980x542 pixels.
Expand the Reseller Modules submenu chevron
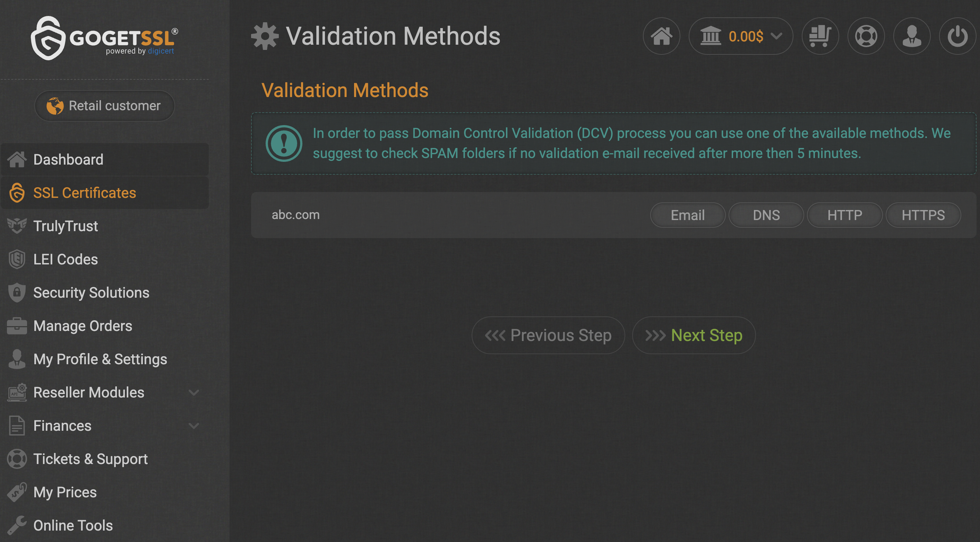194,392
